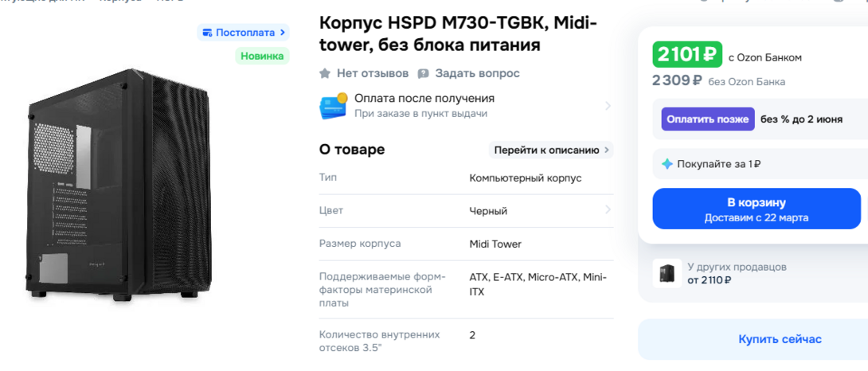This screenshot has width=868, height=371.
Task: Choose the Оплатить позже option
Action: pos(707,119)
